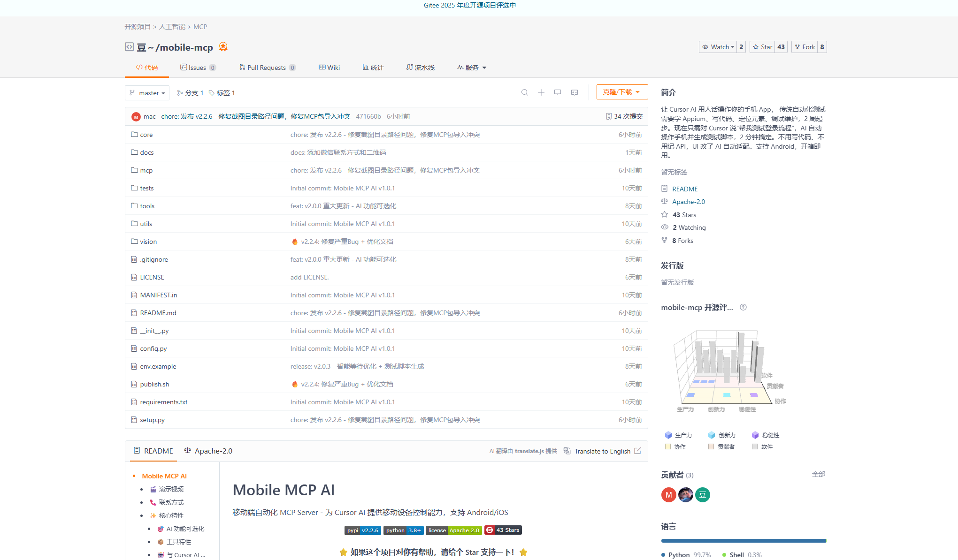
Task: Click the recommended-project badge beside mobile-mcp title
Action: click(x=223, y=47)
